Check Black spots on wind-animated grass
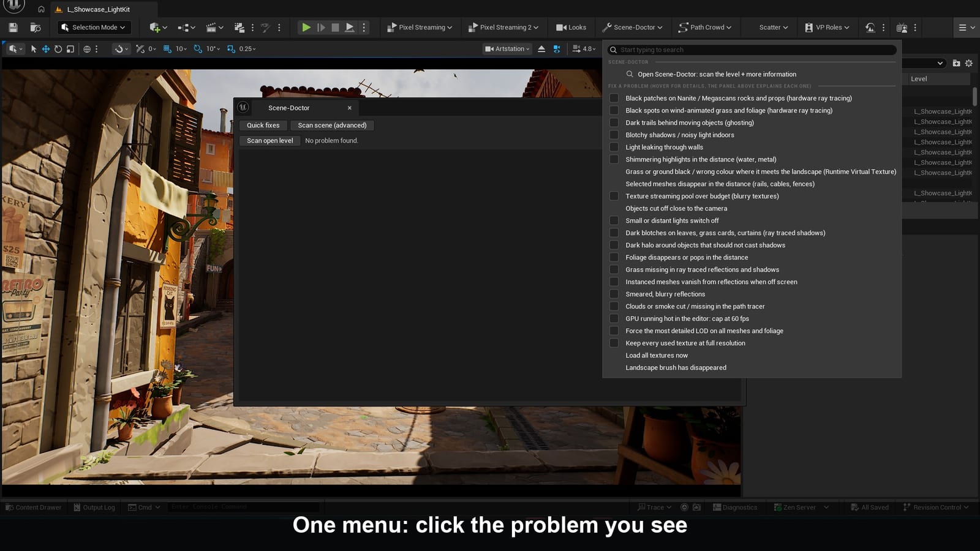Screen dimensions: 980x551 click(x=614, y=110)
